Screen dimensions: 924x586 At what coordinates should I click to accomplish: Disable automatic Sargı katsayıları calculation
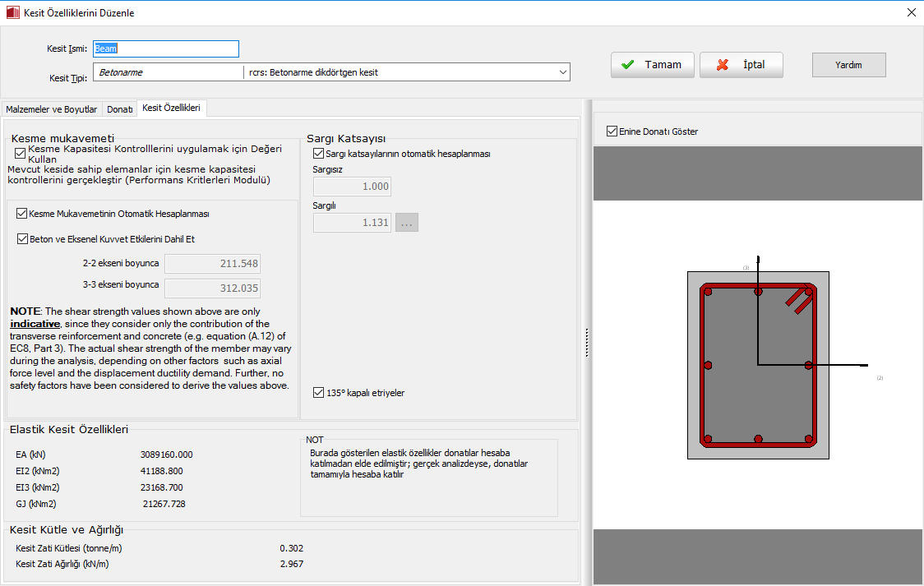pos(319,153)
